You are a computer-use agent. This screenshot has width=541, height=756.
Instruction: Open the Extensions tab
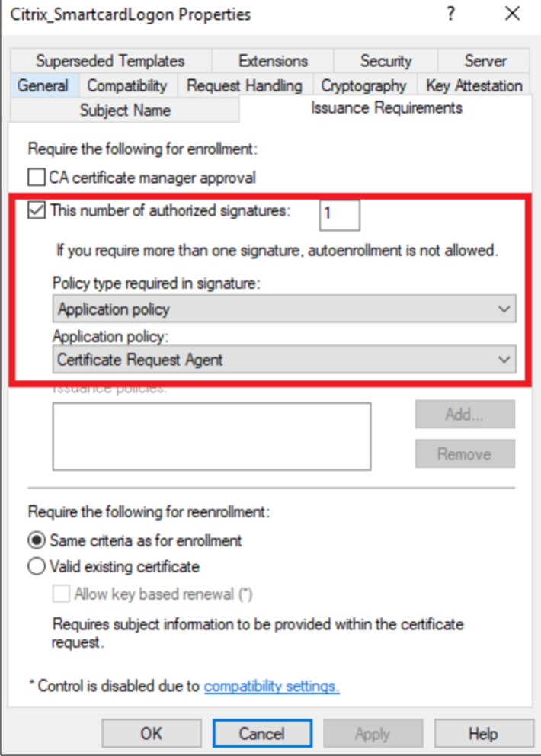click(273, 61)
